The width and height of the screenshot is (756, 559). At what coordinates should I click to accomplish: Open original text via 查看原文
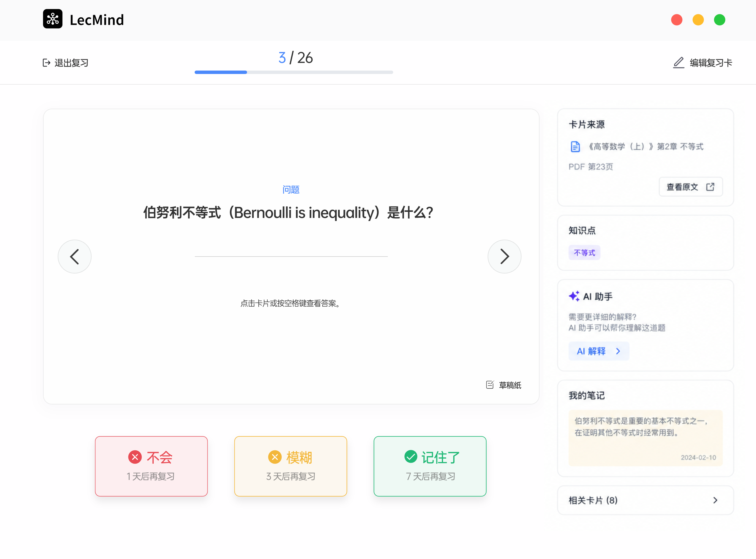pos(691,187)
